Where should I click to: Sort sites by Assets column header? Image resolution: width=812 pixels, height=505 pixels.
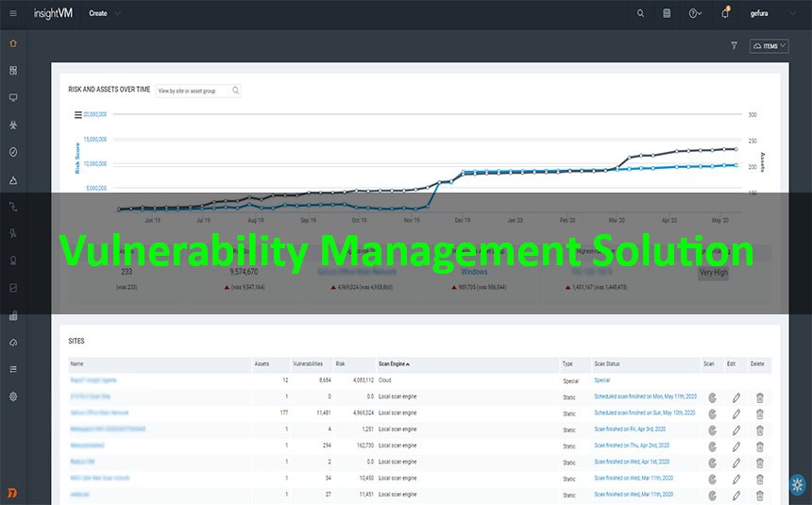[262, 364]
